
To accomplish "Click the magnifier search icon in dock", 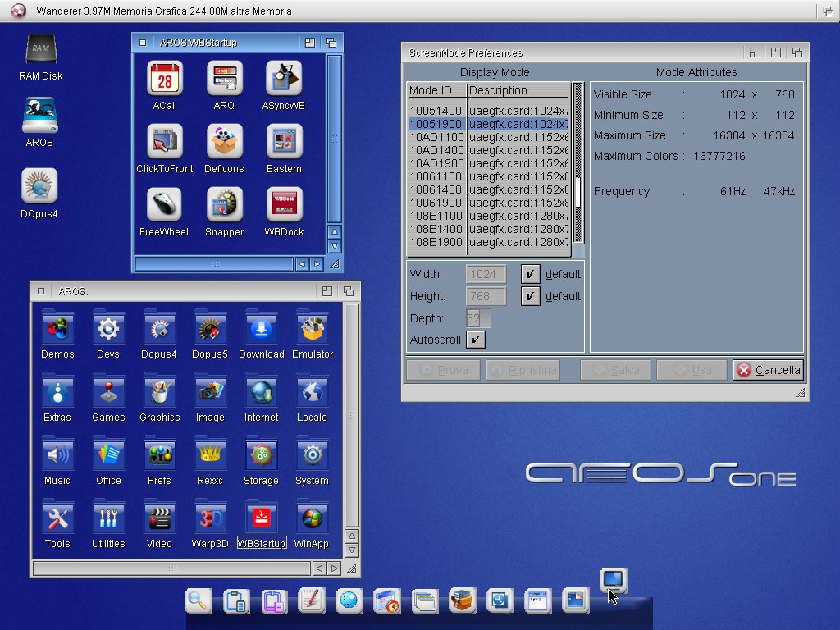I will click(x=198, y=601).
